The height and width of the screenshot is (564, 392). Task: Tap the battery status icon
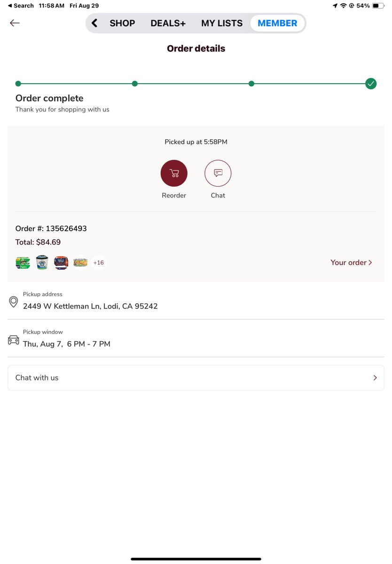[x=378, y=6]
